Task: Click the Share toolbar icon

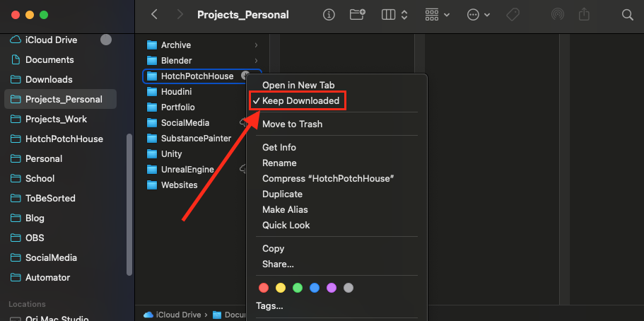Action: tap(584, 14)
